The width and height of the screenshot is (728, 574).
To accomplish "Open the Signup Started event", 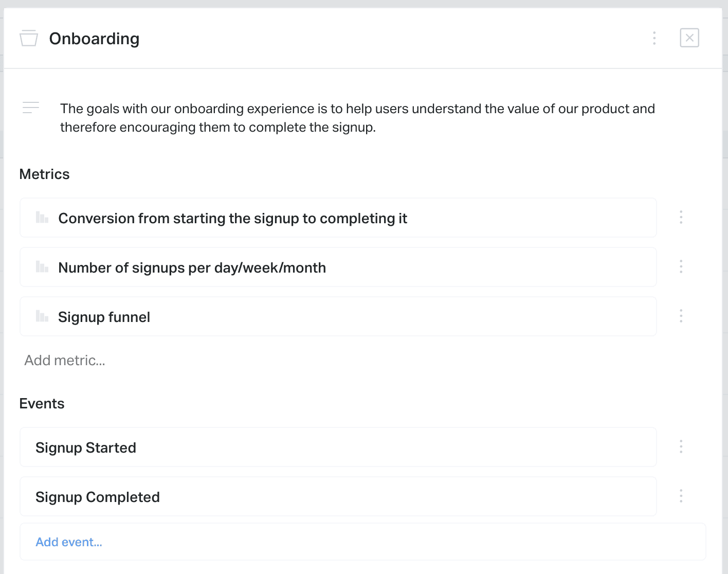I will (86, 448).
